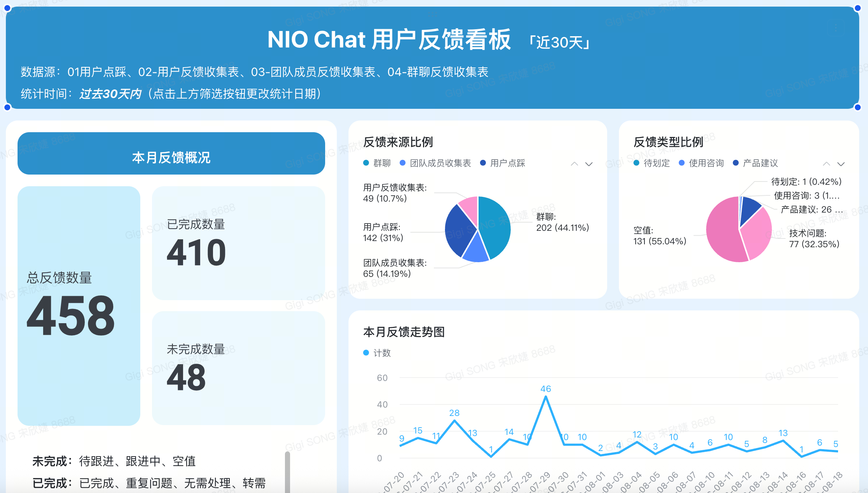Click the truncated 使用咨询: 3 label
Image resolution: width=868 pixels, height=493 pixels.
click(807, 195)
